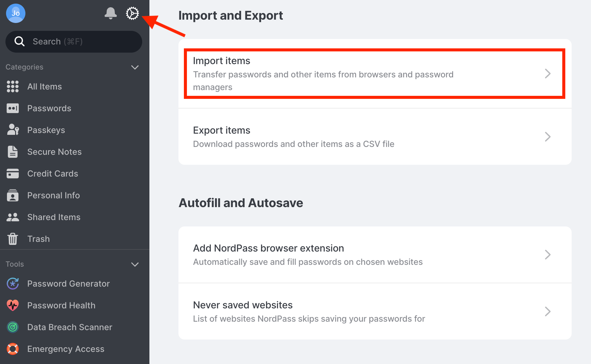Click inside the Search field

74,41
